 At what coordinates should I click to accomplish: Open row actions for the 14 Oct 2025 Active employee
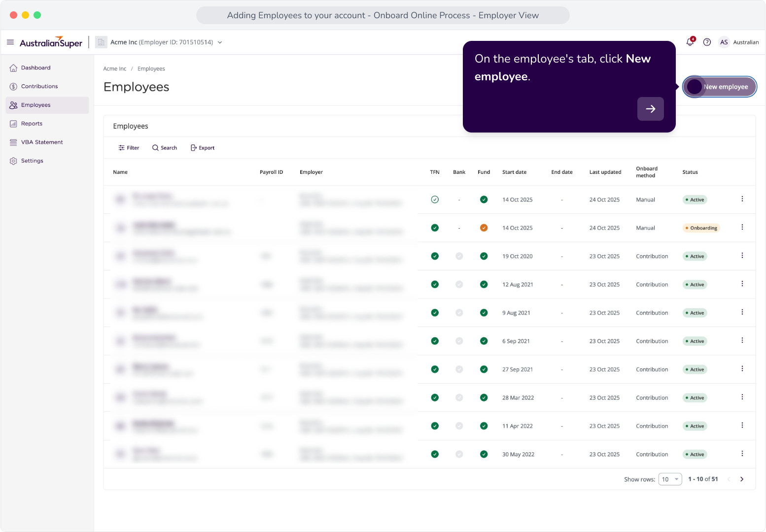click(x=742, y=199)
